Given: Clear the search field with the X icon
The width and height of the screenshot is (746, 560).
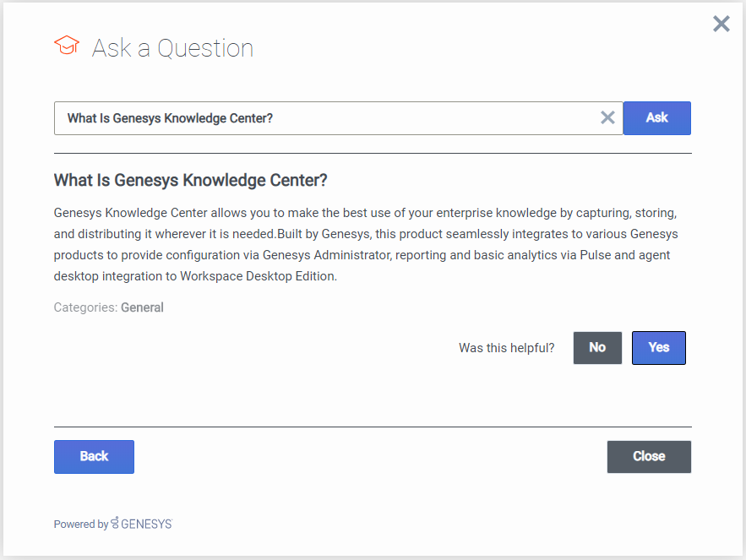Looking at the screenshot, I should coord(607,118).
